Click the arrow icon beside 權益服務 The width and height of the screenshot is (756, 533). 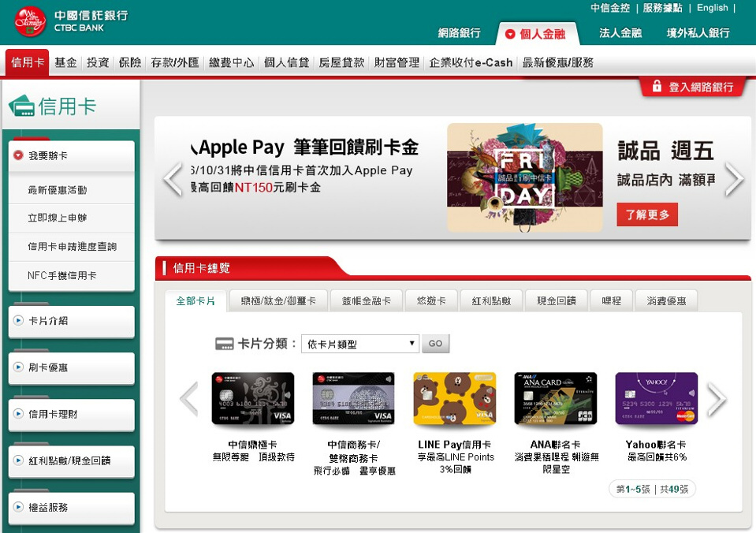click(x=18, y=507)
